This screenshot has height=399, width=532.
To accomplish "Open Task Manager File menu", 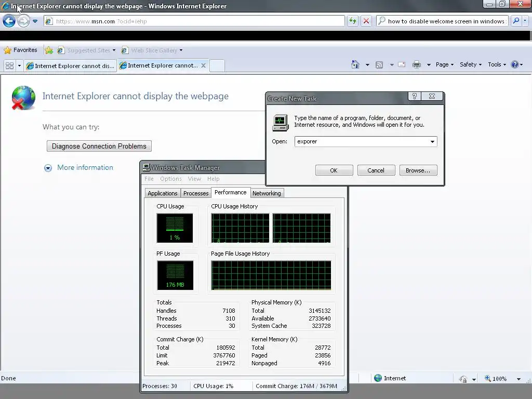I will (149, 179).
